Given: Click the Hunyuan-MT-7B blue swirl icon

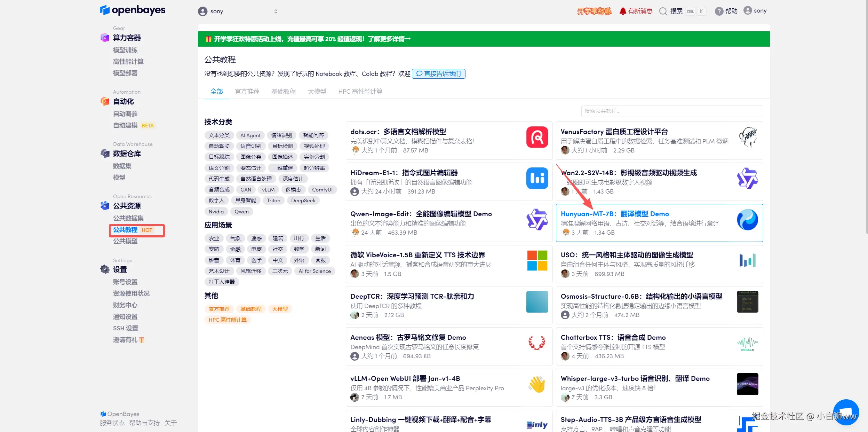Looking at the screenshot, I should click(747, 220).
